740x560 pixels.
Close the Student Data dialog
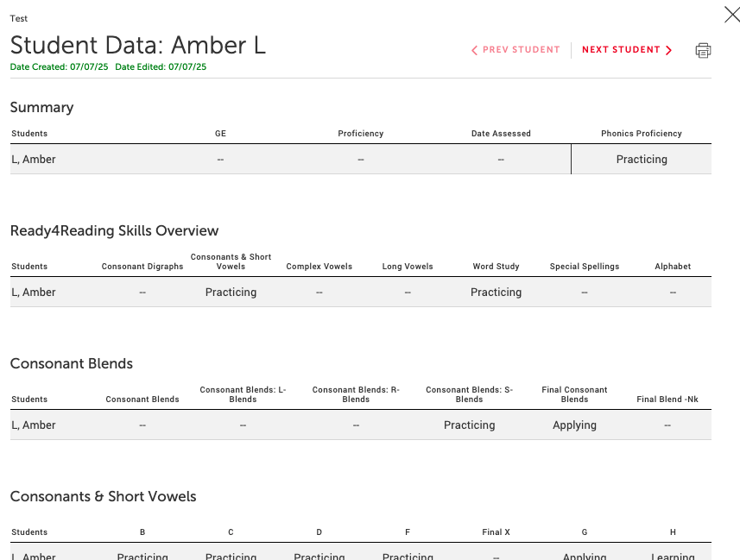[732, 15]
